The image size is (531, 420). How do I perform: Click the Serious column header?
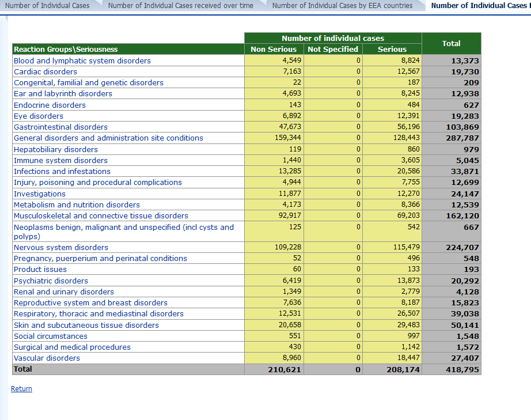(x=392, y=50)
